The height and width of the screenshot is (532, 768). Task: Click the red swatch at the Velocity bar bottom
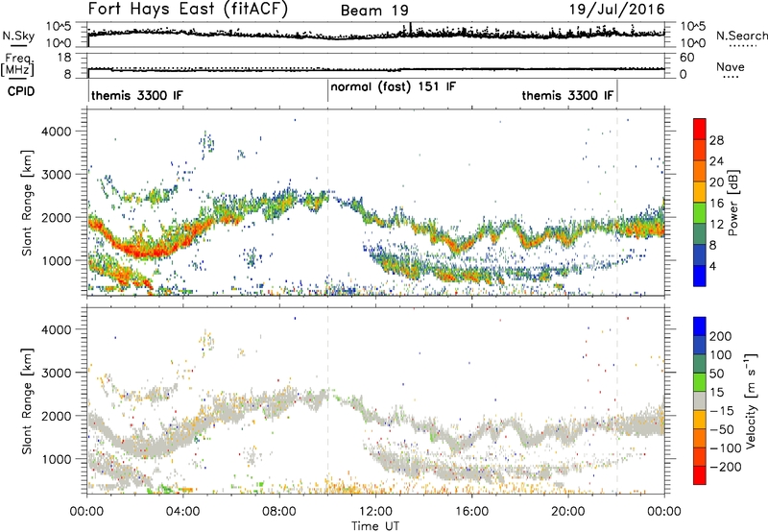point(700,475)
